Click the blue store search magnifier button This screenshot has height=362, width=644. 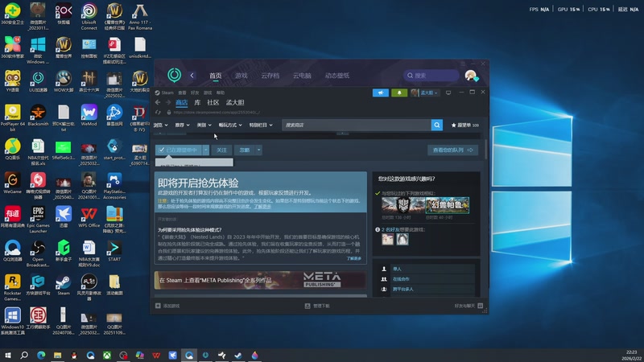click(437, 125)
